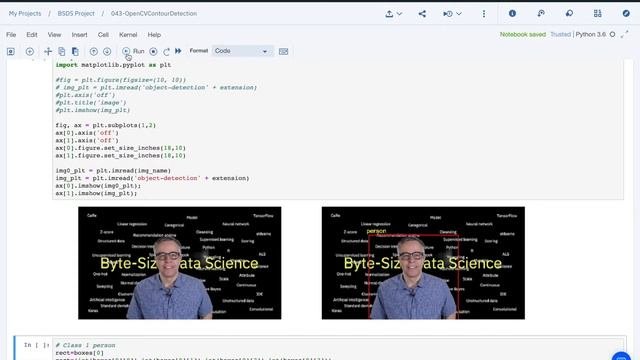Click into the matplotlib import code cell
Image resolution: width=640 pixels, height=360 pixels.
[338, 129]
